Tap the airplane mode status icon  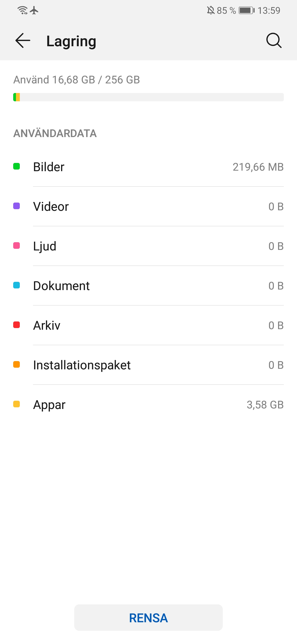[34, 10]
